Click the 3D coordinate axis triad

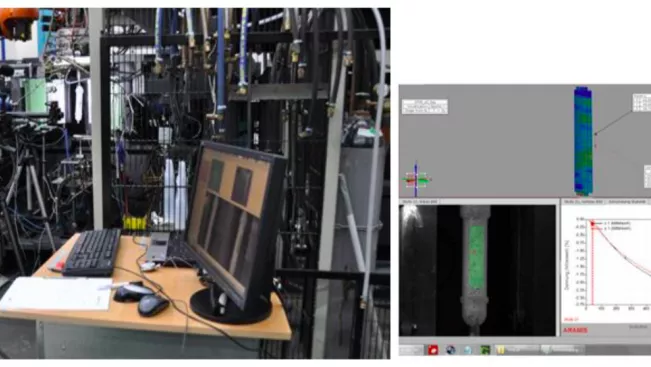416,180
